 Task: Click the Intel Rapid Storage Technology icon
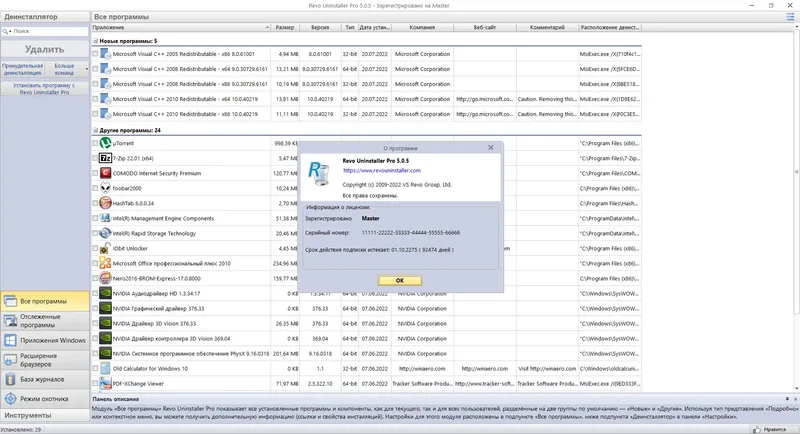click(105, 233)
